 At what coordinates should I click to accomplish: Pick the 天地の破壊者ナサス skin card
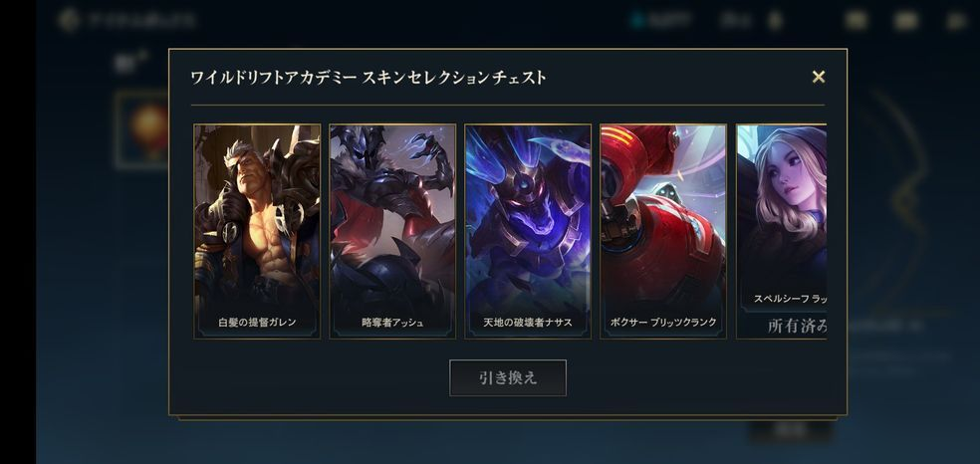[x=528, y=232]
